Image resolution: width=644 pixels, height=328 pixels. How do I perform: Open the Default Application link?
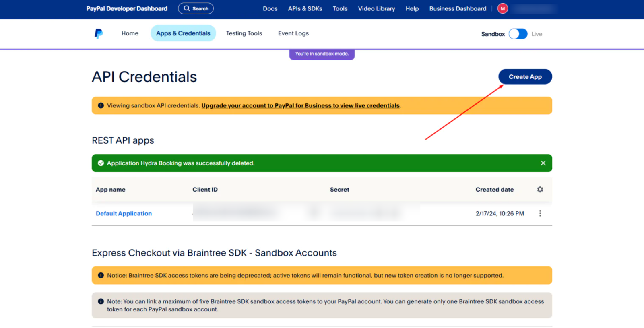click(124, 213)
